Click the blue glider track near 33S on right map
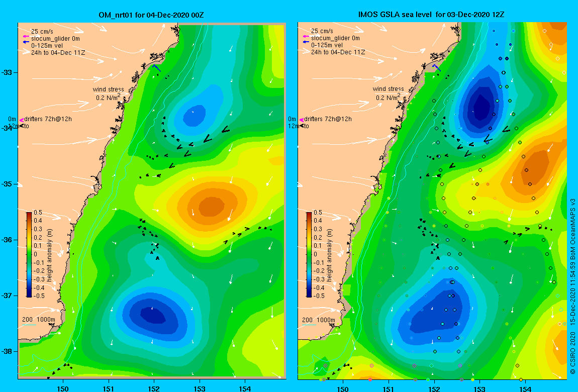 [437, 68]
